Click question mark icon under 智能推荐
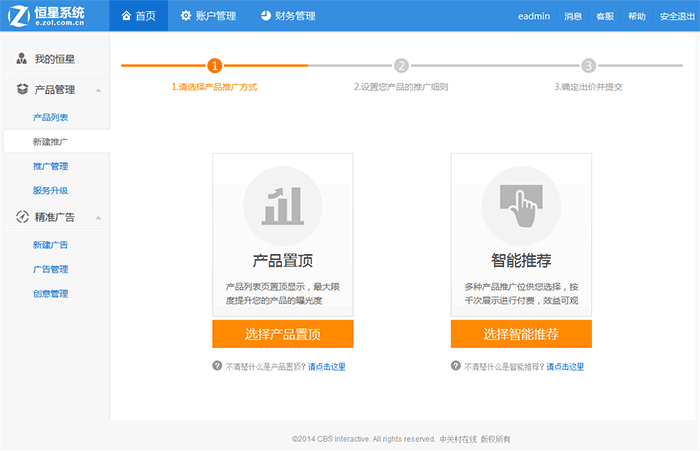The width and height of the screenshot is (700, 451). pos(456,366)
